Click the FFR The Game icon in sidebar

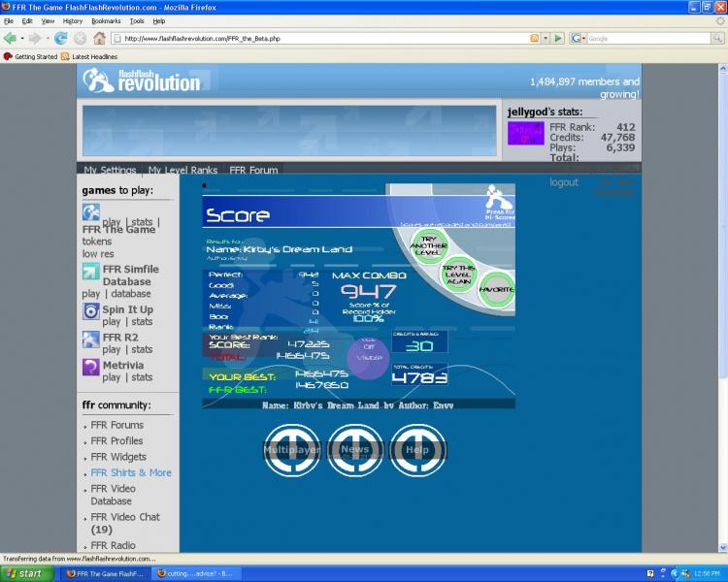[x=90, y=212]
